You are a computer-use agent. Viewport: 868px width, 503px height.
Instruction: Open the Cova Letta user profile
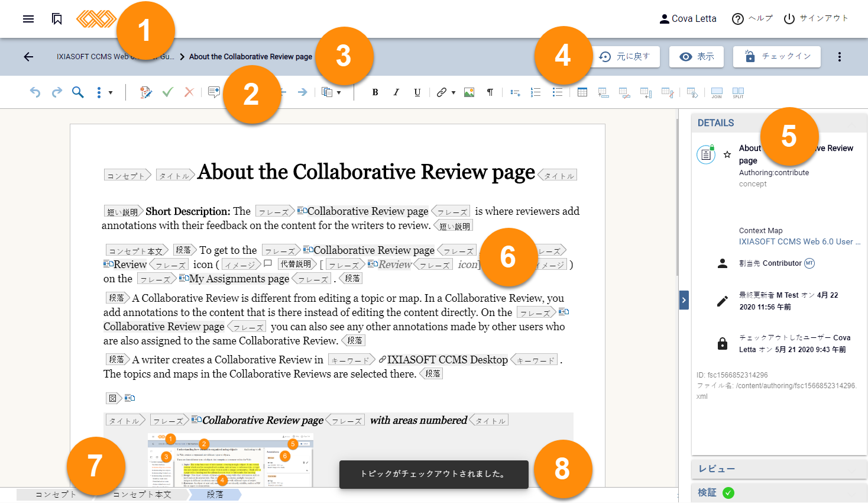[688, 19]
